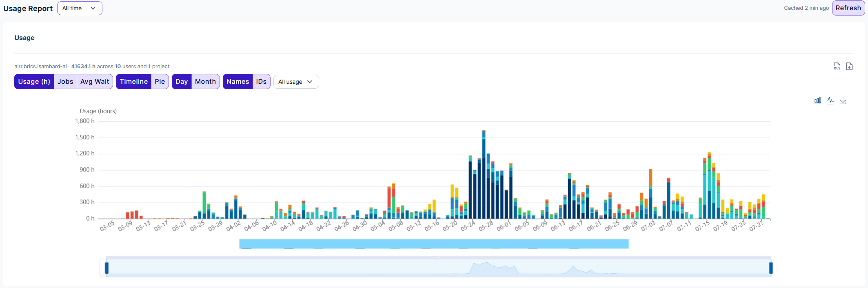Open the All usage filter dropdown
The width and height of the screenshot is (868, 288).
pyautogui.click(x=296, y=82)
